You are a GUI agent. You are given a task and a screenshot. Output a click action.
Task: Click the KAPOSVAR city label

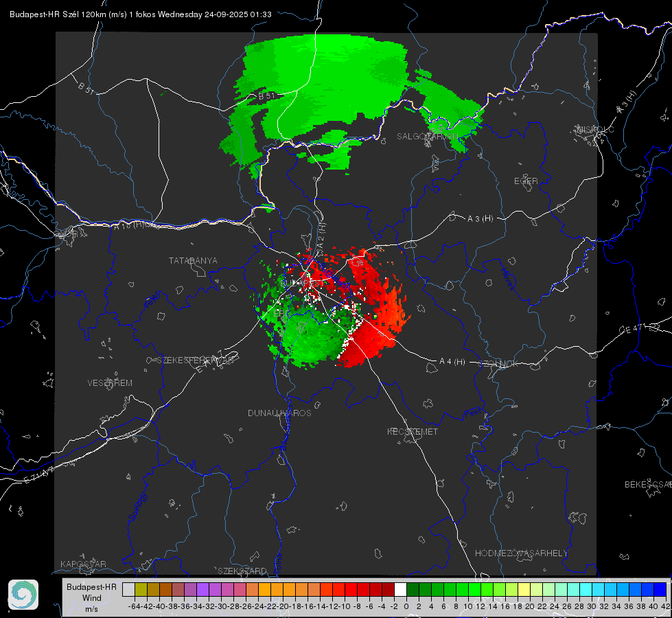point(83,564)
